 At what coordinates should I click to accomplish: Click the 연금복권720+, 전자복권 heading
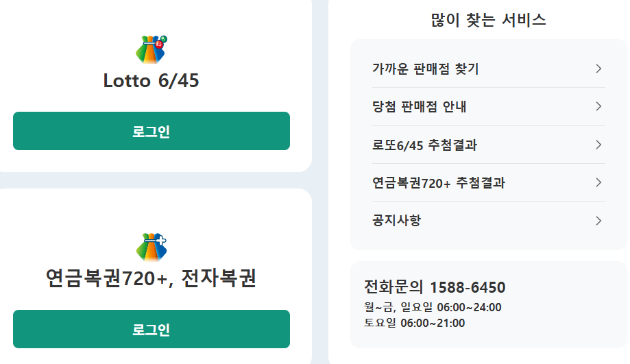coord(151,278)
